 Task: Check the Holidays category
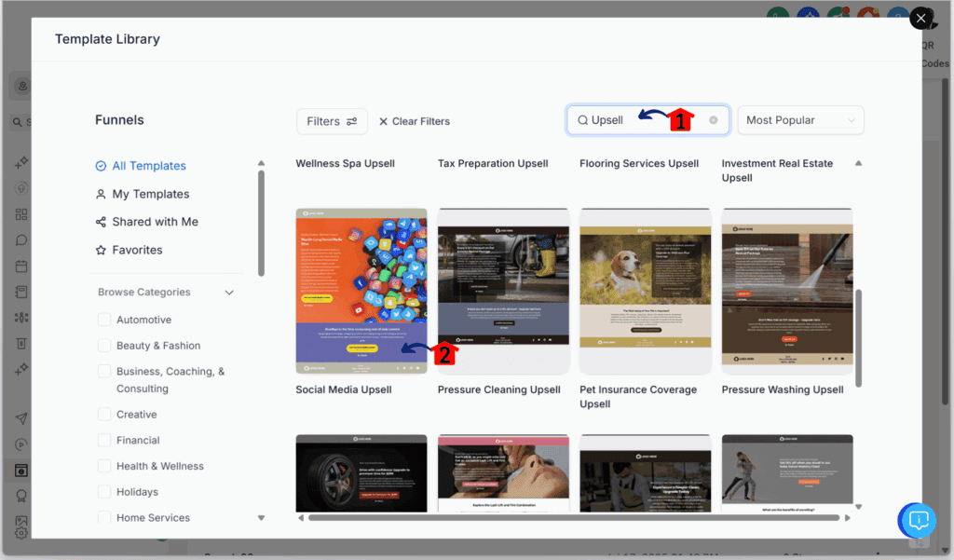(x=104, y=492)
